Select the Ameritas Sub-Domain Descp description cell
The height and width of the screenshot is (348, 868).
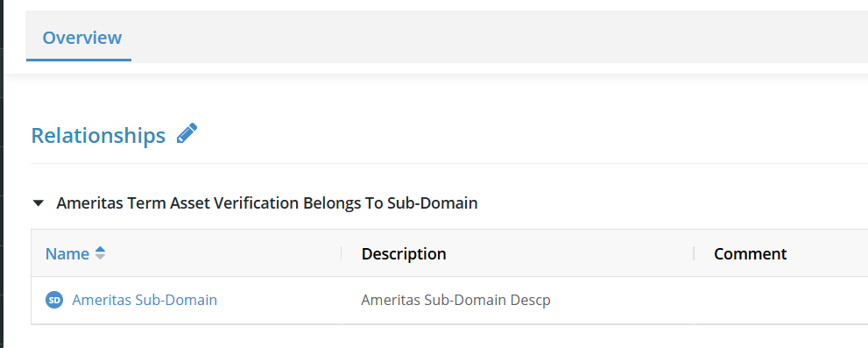(455, 301)
